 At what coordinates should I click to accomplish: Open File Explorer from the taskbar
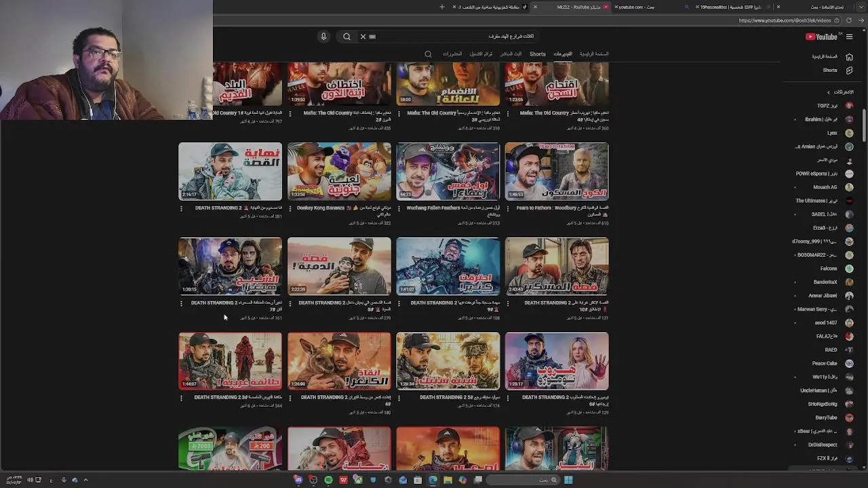(x=448, y=480)
